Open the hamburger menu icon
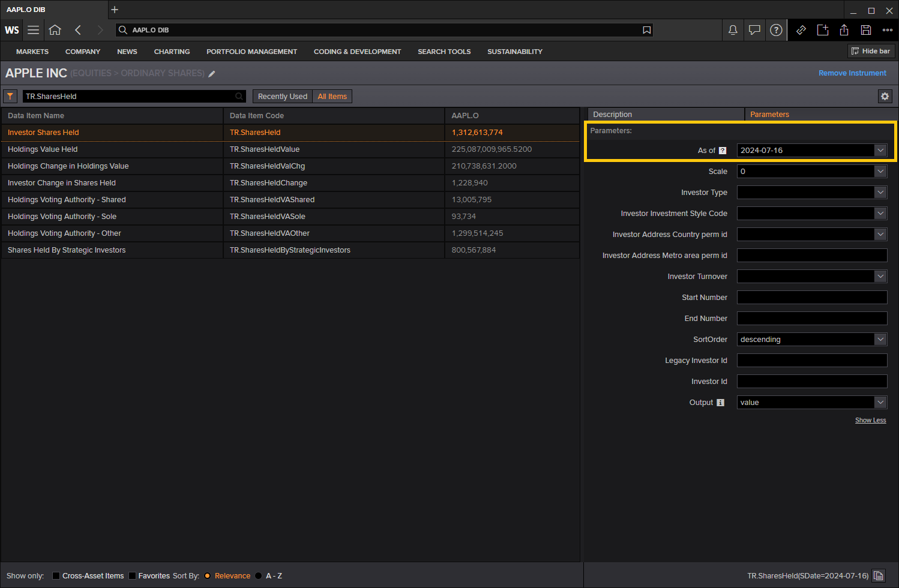Viewport: 899px width, 588px height. tap(34, 30)
